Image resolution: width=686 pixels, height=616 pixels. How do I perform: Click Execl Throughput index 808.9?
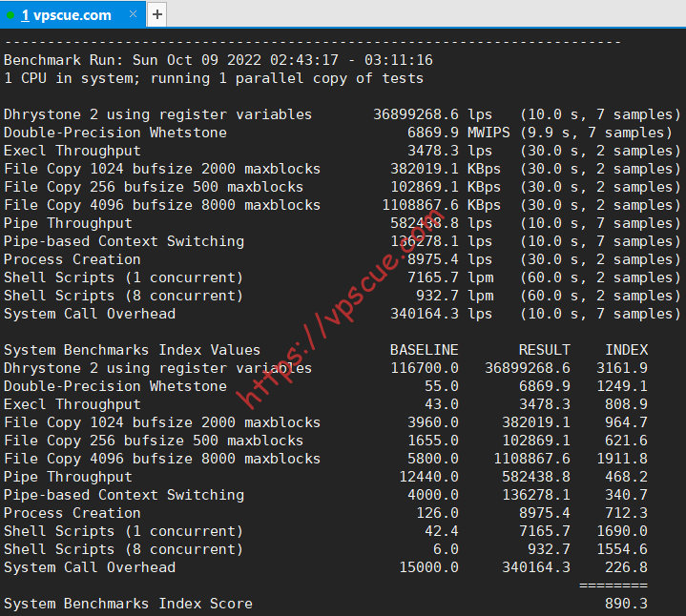[x=626, y=404]
